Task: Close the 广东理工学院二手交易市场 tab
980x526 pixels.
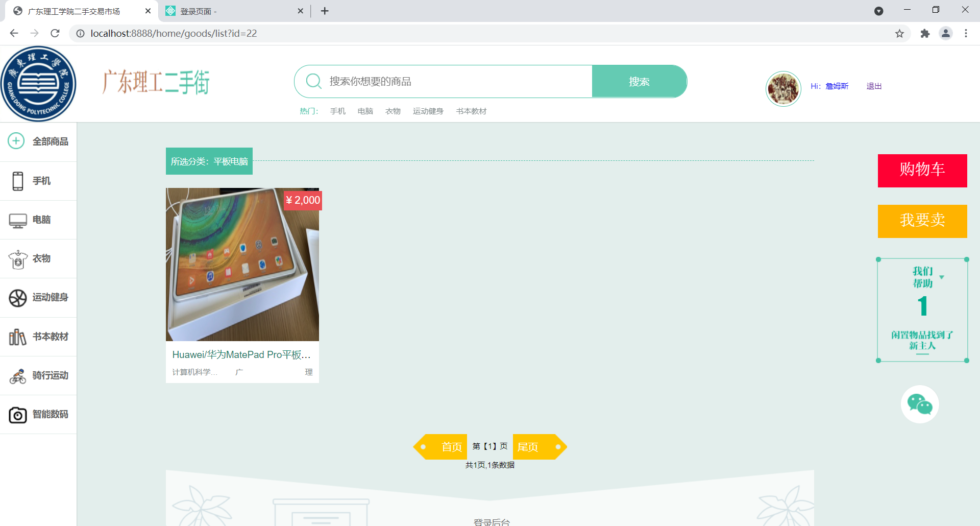Action: click(148, 11)
